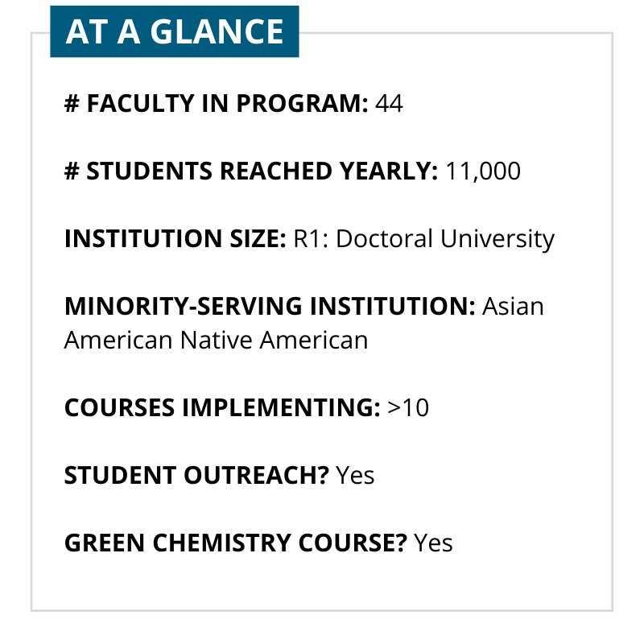Select the 'MINORITY-SERVING INSTITUTION' label

coord(270,307)
